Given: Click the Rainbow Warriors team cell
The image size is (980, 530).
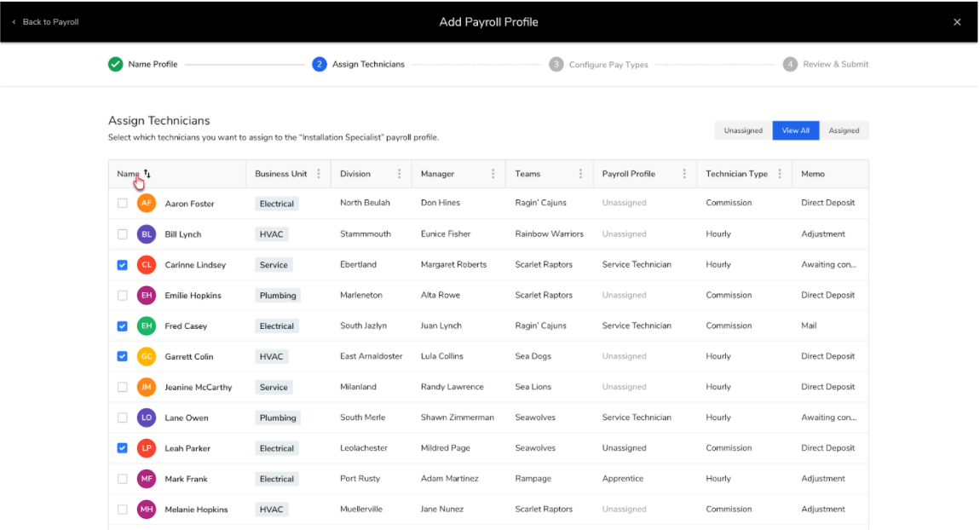Looking at the screenshot, I should coord(549,234).
